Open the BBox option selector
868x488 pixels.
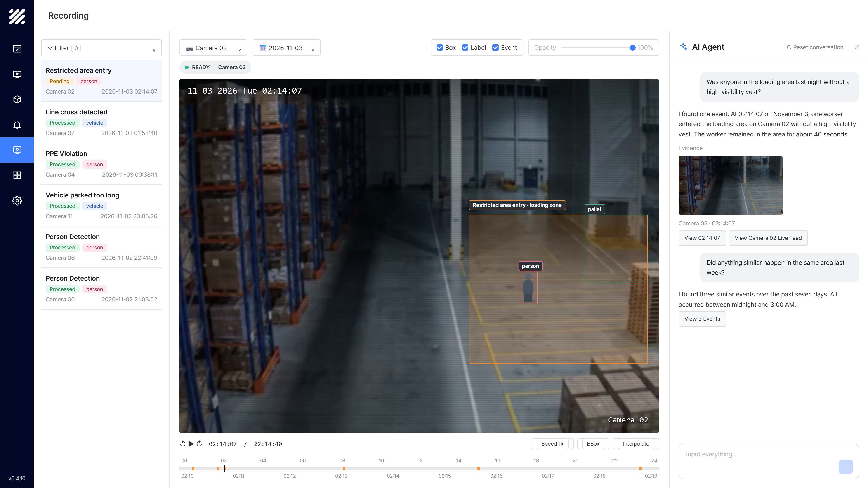tap(593, 443)
